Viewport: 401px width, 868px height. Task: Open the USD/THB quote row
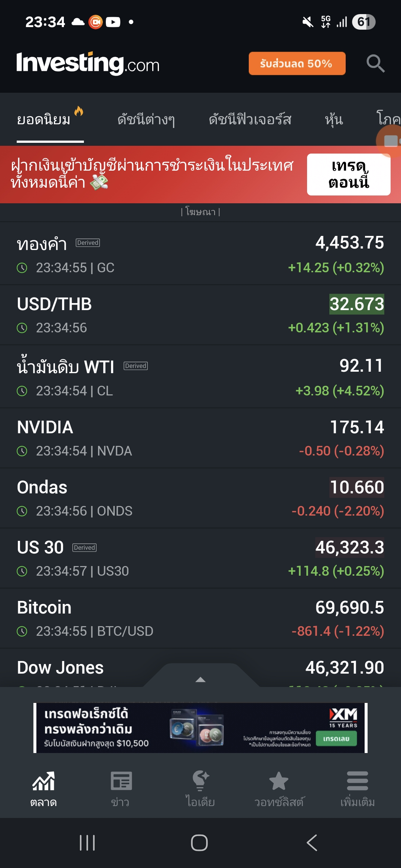tap(200, 315)
